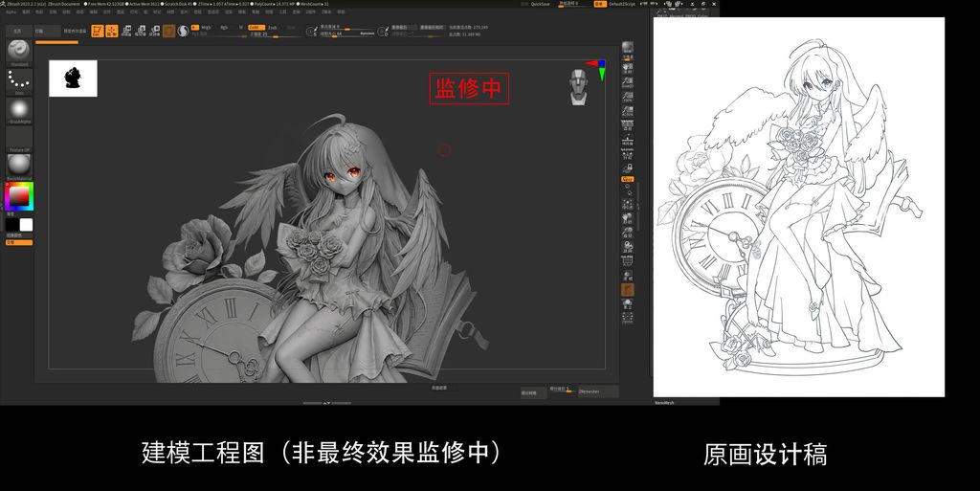Toggle the lock icon on right shelf
Viewport: 980px width, 491px height.
627,167
